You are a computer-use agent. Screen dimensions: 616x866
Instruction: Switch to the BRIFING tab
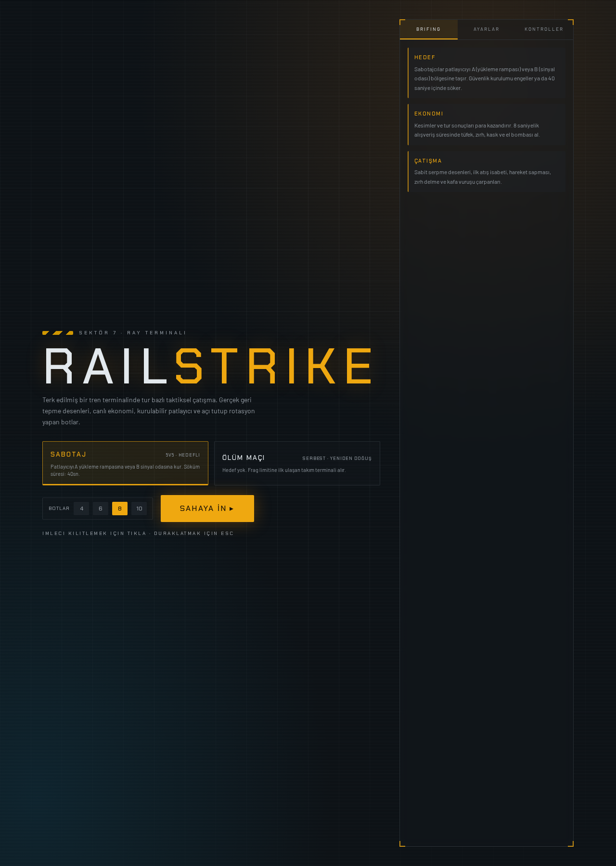(429, 29)
